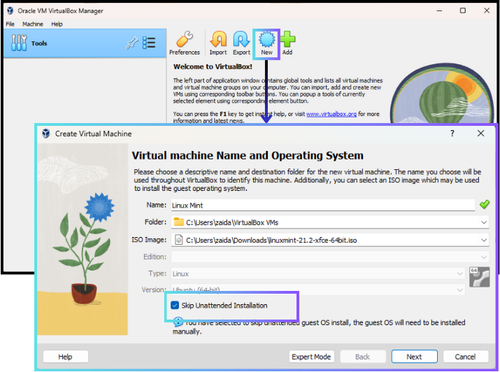Open the Type dropdown showing Linux

tap(460, 274)
